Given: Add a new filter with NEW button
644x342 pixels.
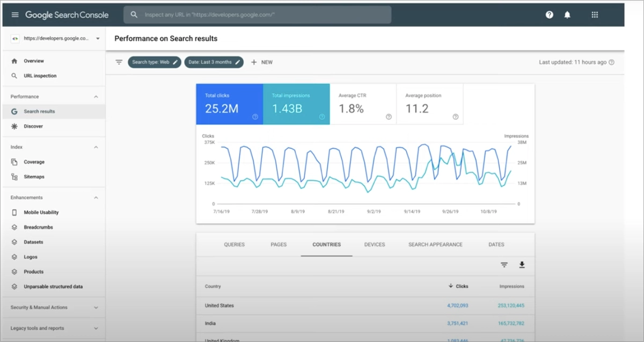Looking at the screenshot, I should tap(262, 62).
